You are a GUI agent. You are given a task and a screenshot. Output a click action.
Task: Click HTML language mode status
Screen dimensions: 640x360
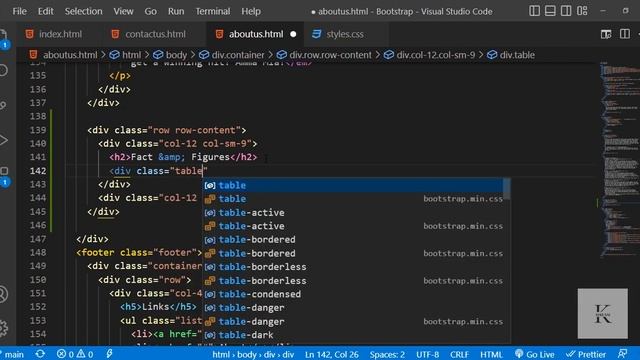tap(491, 354)
